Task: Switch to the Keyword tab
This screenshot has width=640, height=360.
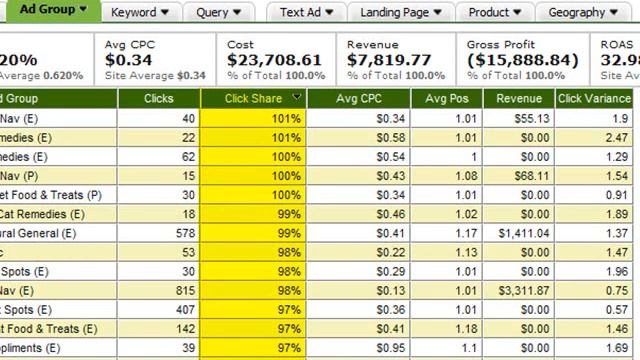Action: point(141,13)
